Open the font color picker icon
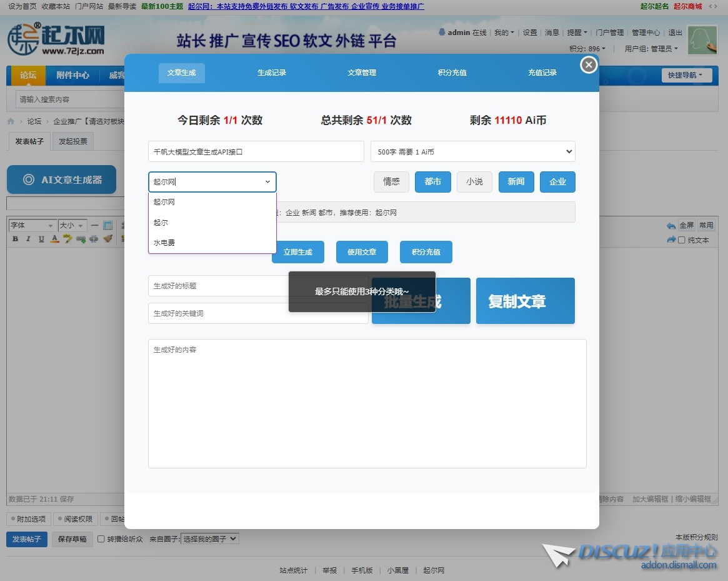Viewport: 728px width, 581px height. pyautogui.click(x=55, y=239)
